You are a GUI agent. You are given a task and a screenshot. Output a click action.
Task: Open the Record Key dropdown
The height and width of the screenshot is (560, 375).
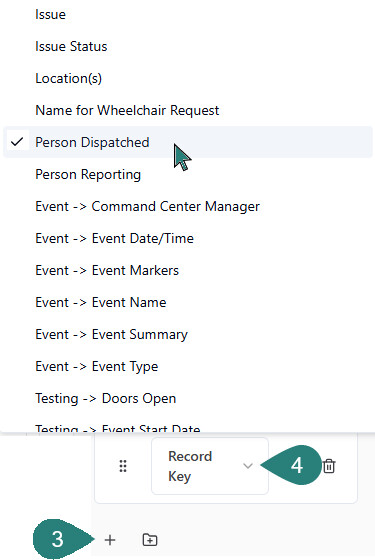tap(210, 466)
